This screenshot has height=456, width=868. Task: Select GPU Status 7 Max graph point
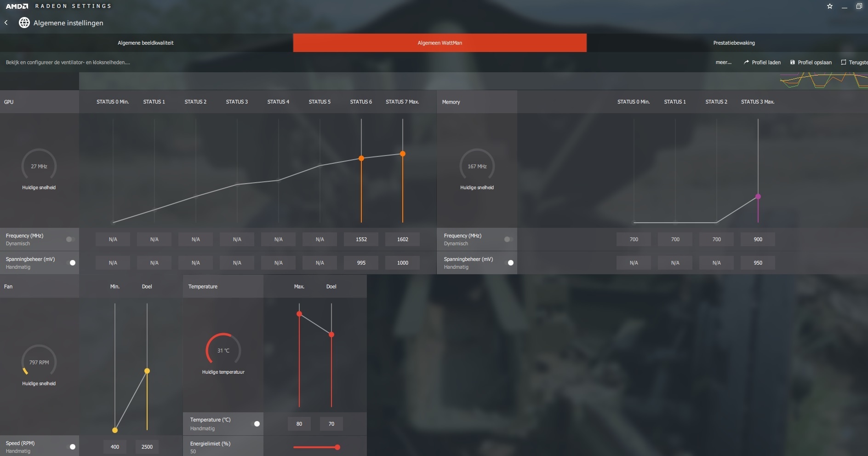(x=403, y=154)
